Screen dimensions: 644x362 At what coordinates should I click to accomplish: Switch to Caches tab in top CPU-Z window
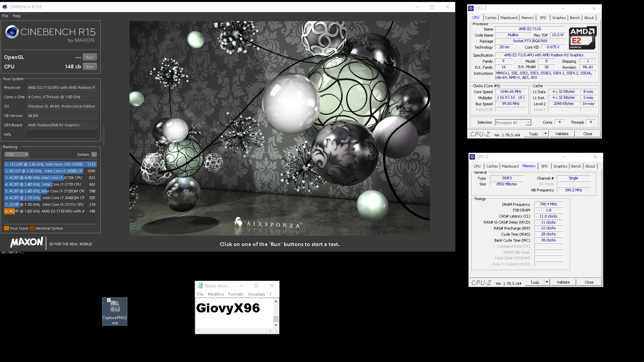coord(490,18)
